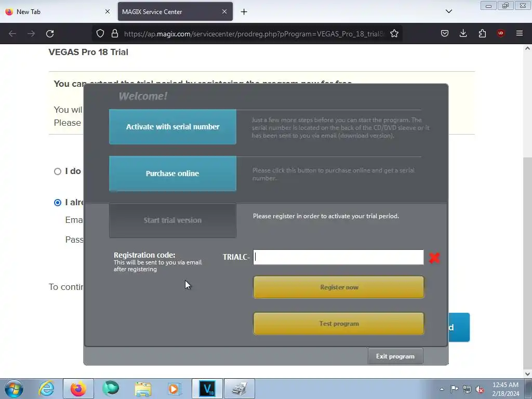532x399 pixels.
Task: Open Save to Pocket icon
Action: (x=445, y=33)
